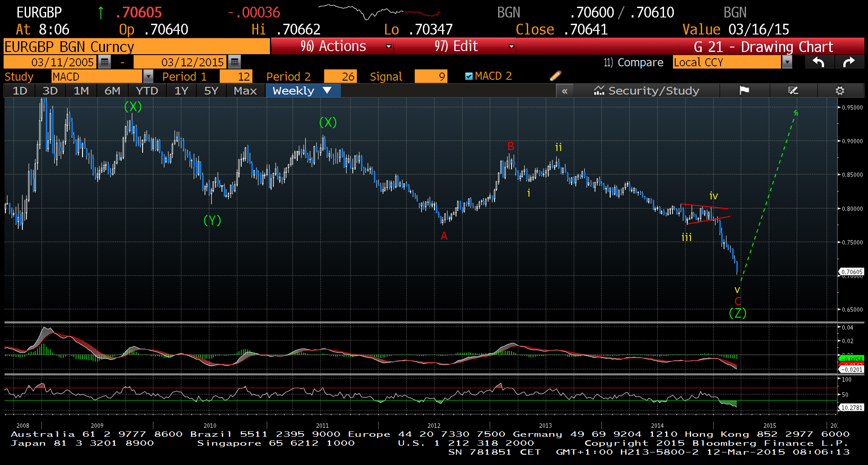Click the Security/Study button
Image resolution: width=868 pixels, height=465 pixels.
(647, 91)
